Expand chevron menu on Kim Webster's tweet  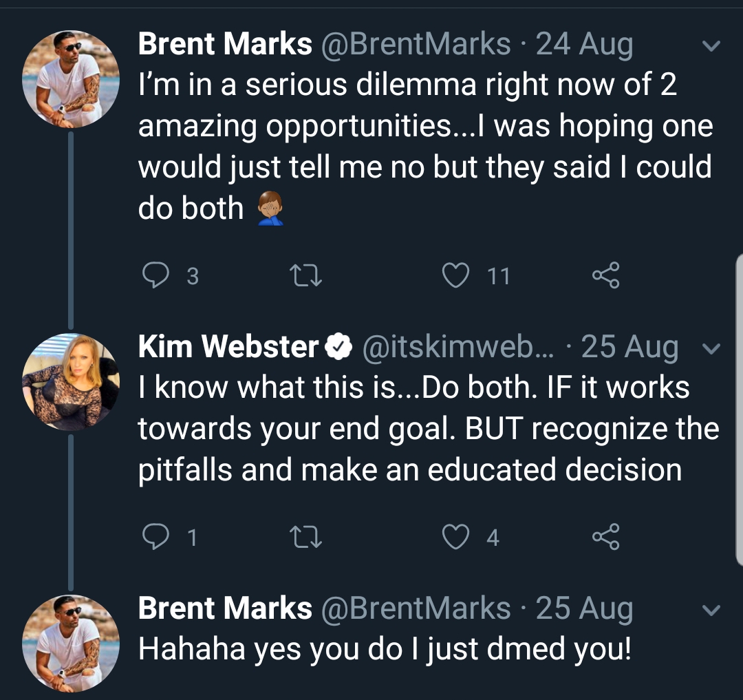(x=711, y=348)
